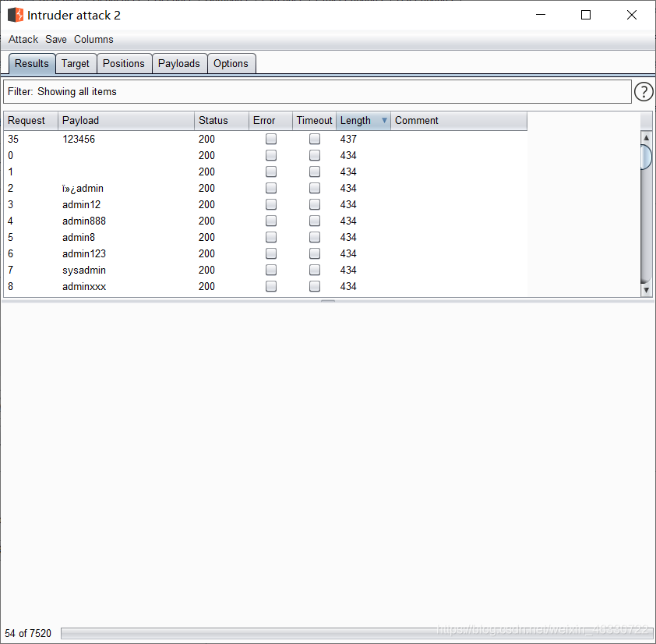Switch to the Target tab
Image resolution: width=656 pixels, height=644 pixels.
(x=76, y=64)
